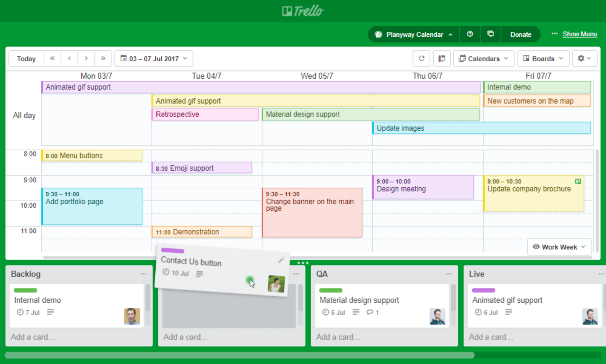Open the Add portfolio page event
This screenshot has width=606, height=364.
pyautogui.click(x=92, y=206)
